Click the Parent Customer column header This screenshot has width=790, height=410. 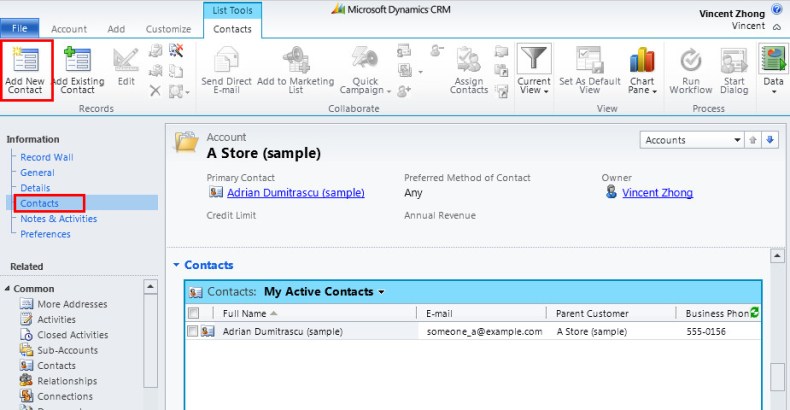click(x=592, y=313)
